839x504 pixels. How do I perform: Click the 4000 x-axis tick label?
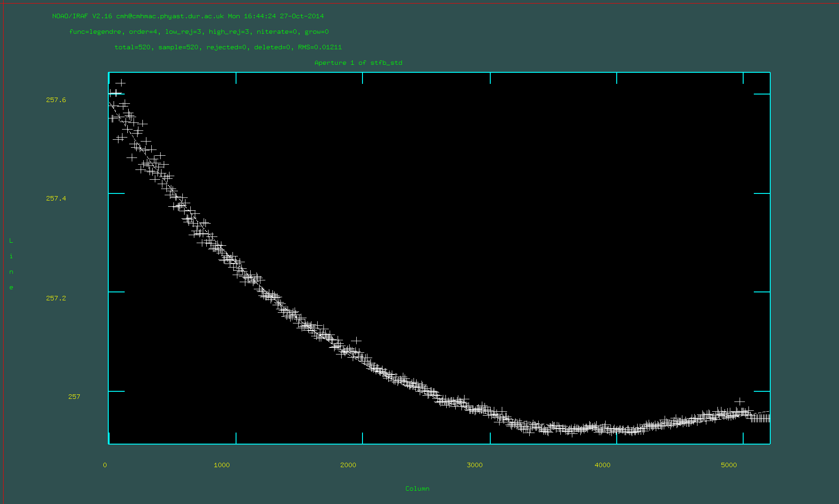(x=602, y=465)
